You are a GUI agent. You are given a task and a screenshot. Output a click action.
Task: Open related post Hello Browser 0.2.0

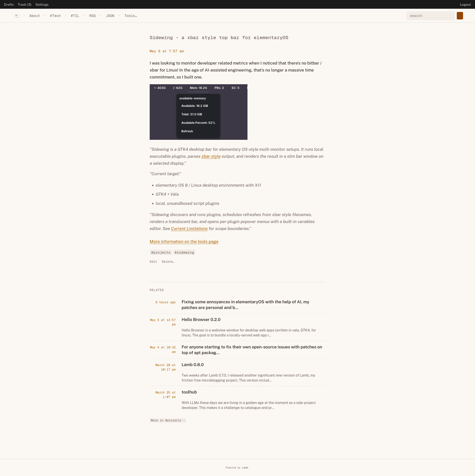point(201,319)
